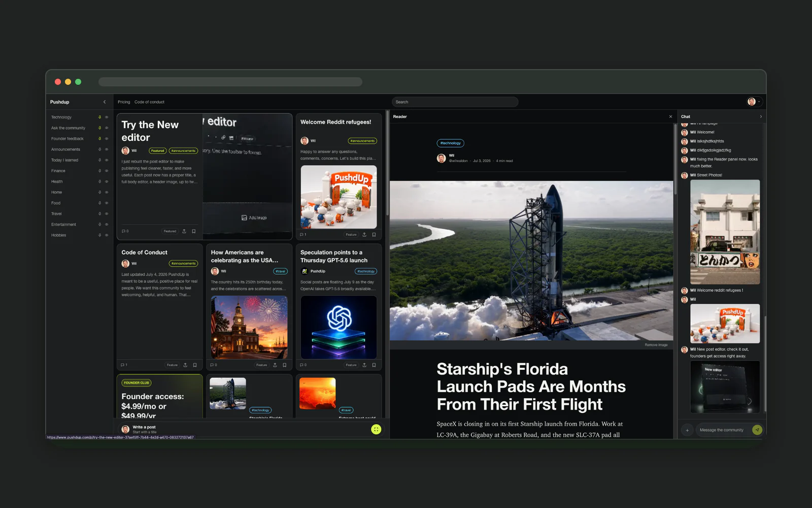The height and width of the screenshot is (508, 812).
Task: Bookmark the How Americans are celebrating post
Action: pos(285,365)
